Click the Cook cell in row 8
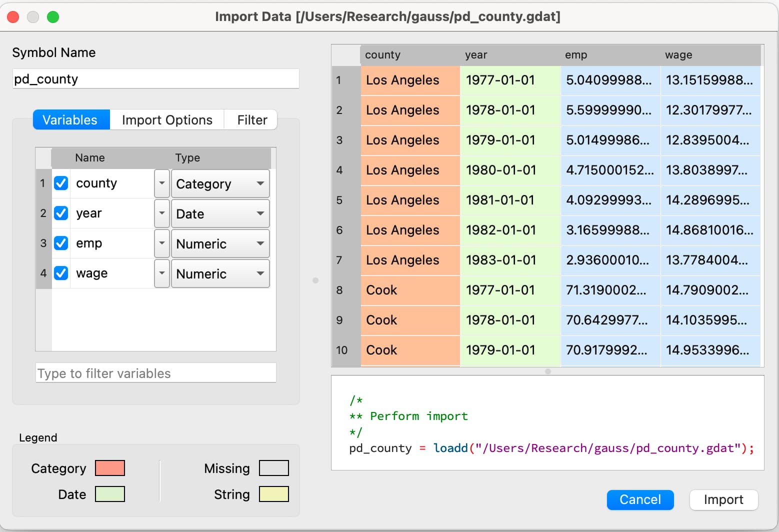The image size is (779, 532). click(410, 290)
